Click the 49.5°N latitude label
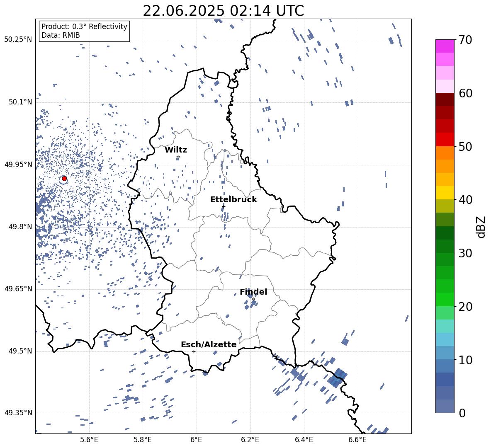 coord(20,351)
